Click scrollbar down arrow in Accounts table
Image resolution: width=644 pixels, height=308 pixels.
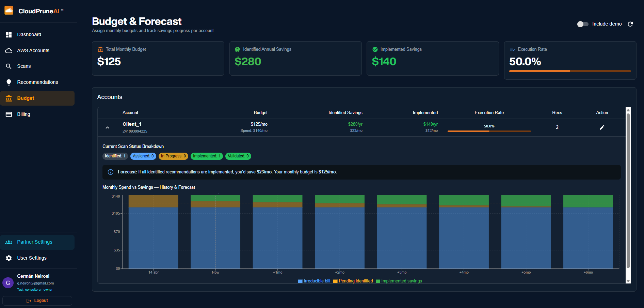pos(628,281)
